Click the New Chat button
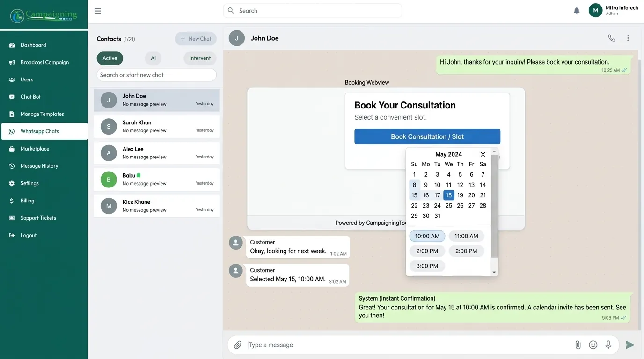This screenshot has height=359, width=644. pyautogui.click(x=196, y=39)
